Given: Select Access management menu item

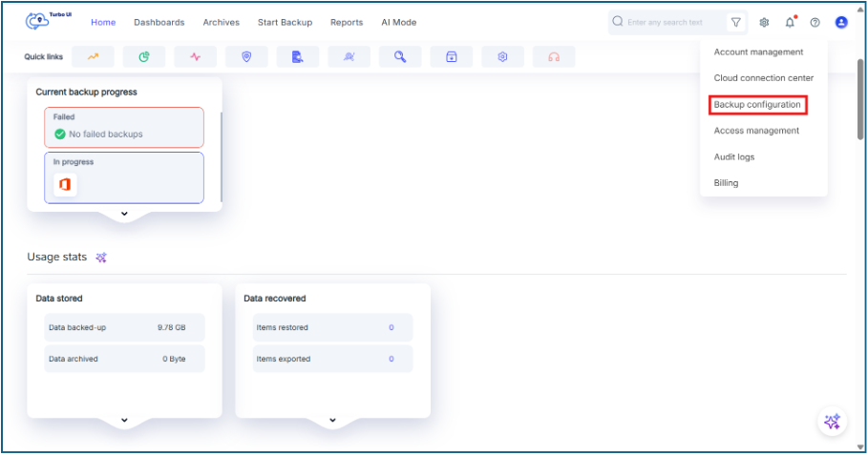Looking at the screenshot, I should pyautogui.click(x=756, y=131).
